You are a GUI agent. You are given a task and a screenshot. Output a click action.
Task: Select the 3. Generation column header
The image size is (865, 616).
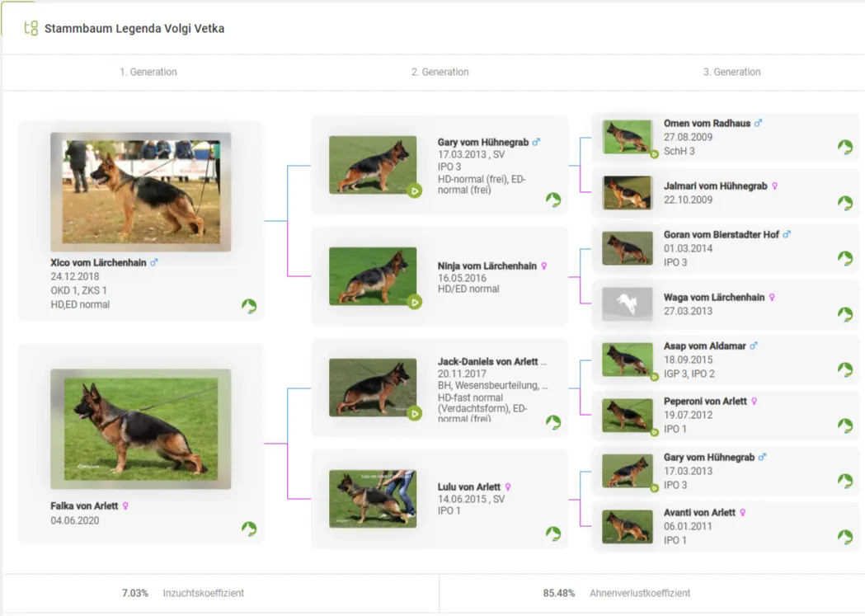731,72
